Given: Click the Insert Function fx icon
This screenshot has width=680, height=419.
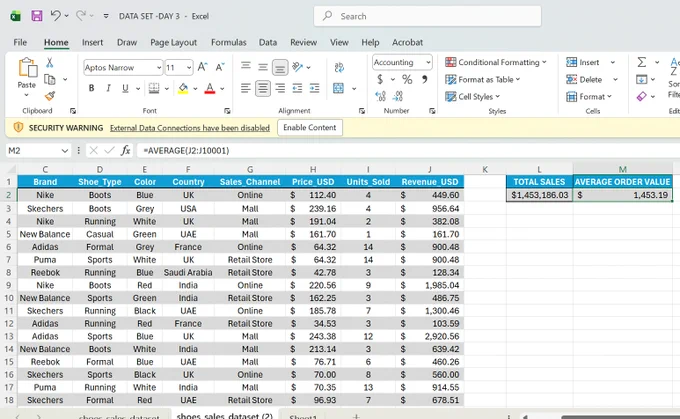Looking at the screenshot, I should (x=125, y=151).
